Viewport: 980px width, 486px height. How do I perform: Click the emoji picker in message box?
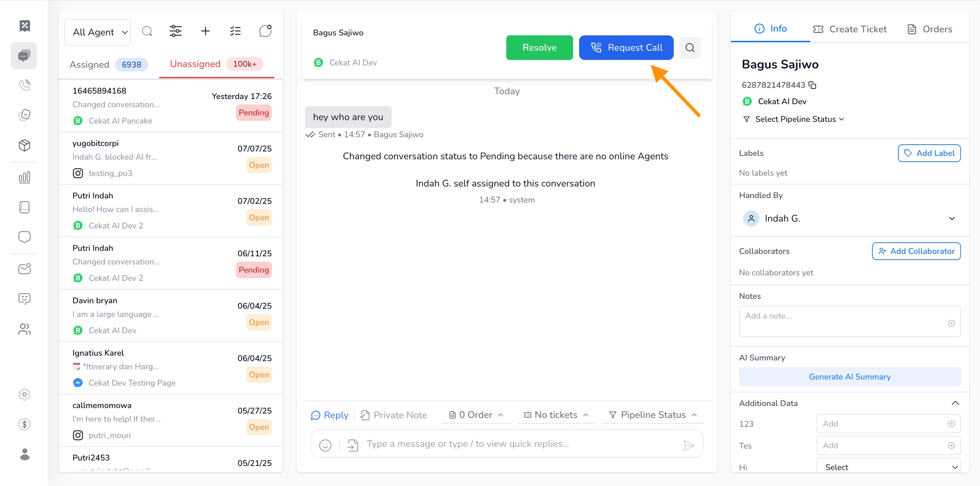pos(325,445)
